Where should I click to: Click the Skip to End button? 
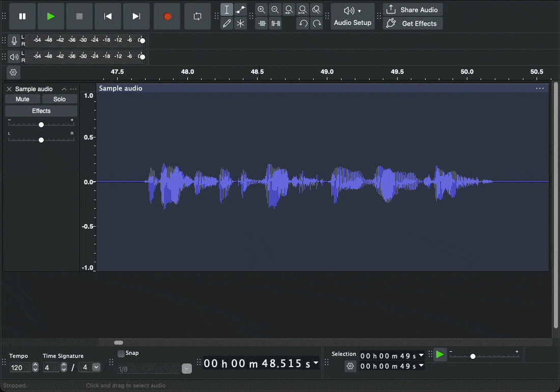[x=136, y=16]
